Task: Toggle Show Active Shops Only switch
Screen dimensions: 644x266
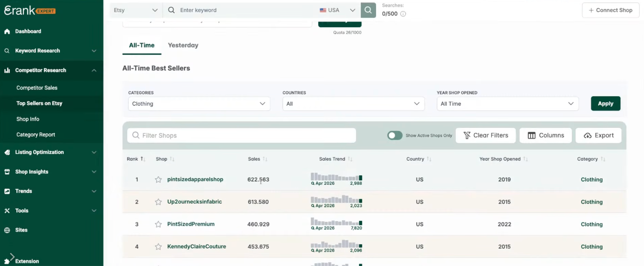Action: [x=395, y=135]
